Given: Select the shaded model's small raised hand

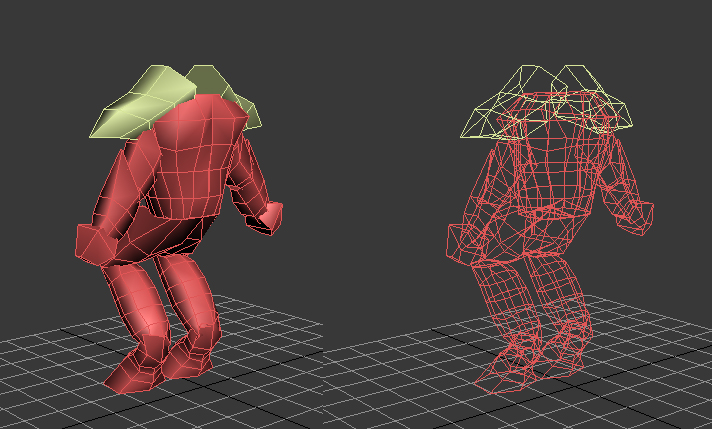Looking at the screenshot, I should tap(269, 218).
